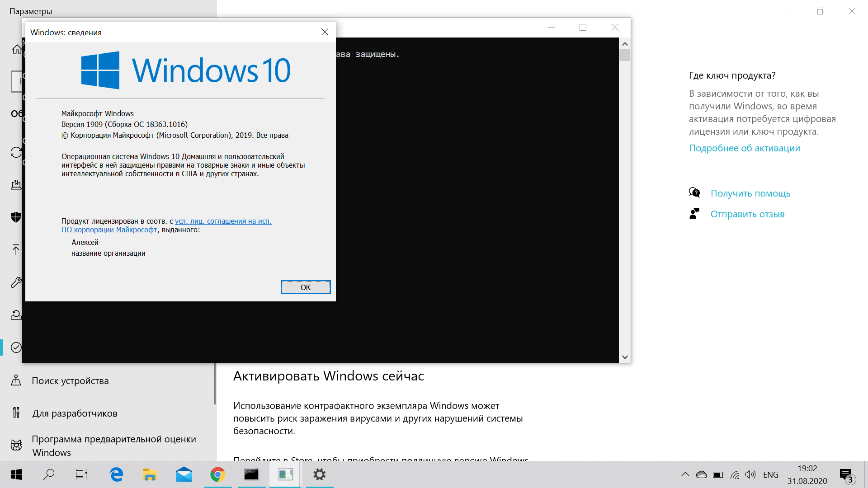Open taskbar search magnifier

coord(49,474)
